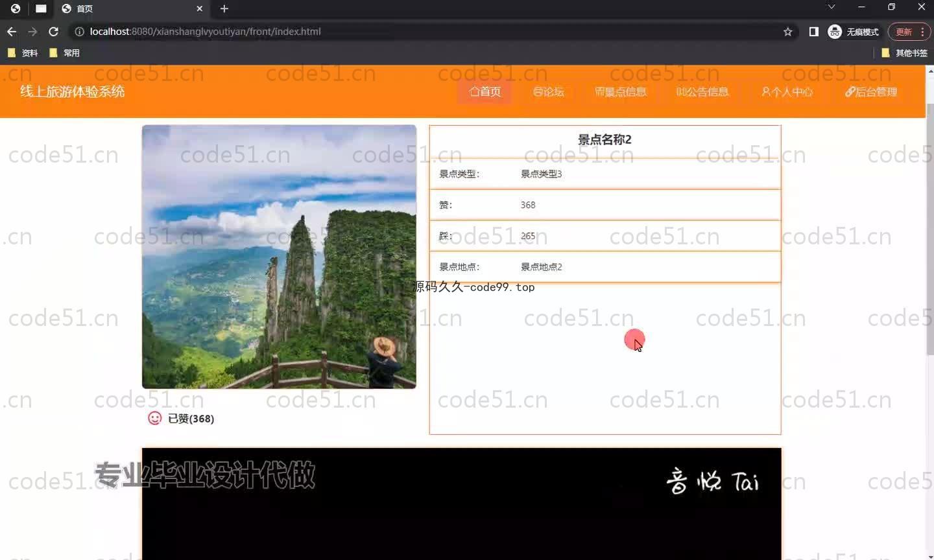Click the 368 likes value
Screen dimensions: 934x560
528,205
